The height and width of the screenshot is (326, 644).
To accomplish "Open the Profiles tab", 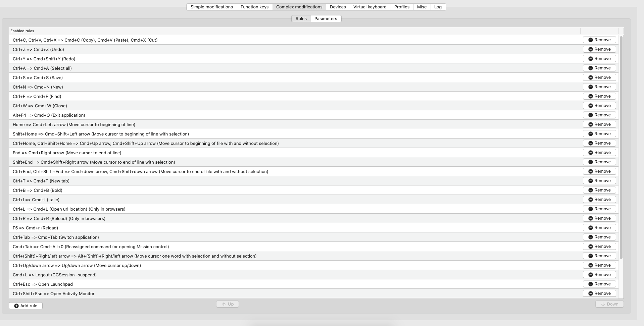I will click(x=402, y=7).
